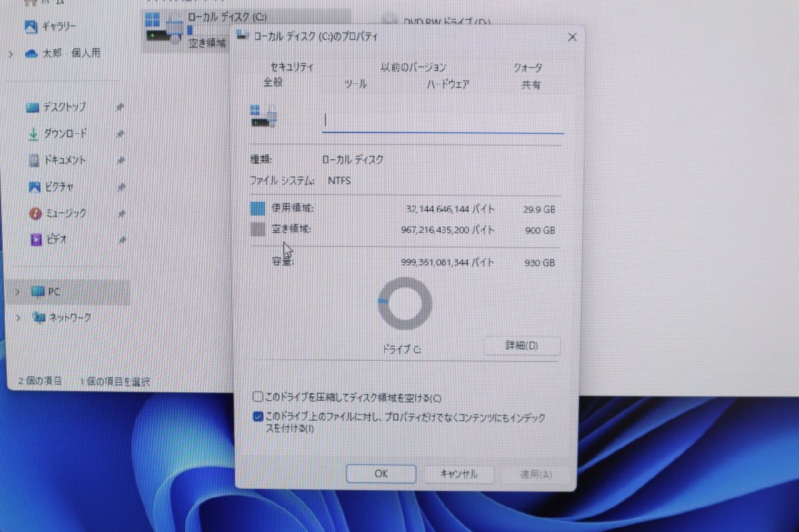This screenshot has width=799, height=532.
Task: Open デスクトップ in sidebar
Action: 64,107
